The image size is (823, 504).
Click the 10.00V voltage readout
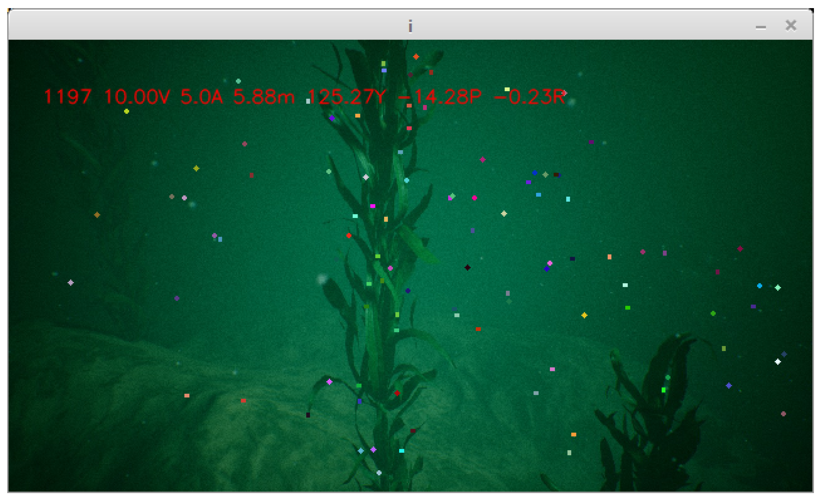coord(137,97)
